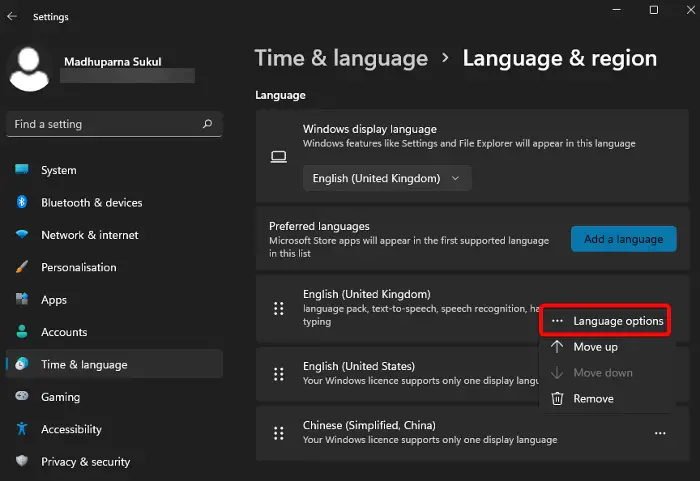Open Privacy & security in the sidebar
The width and height of the screenshot is (700, 481).
[114, 461]
